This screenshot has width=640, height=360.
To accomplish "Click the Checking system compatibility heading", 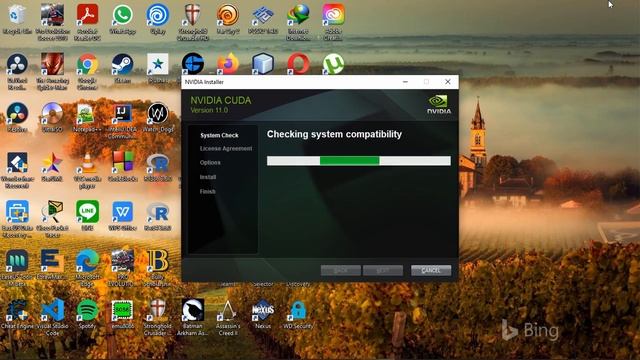I will (x=334, y=134).
